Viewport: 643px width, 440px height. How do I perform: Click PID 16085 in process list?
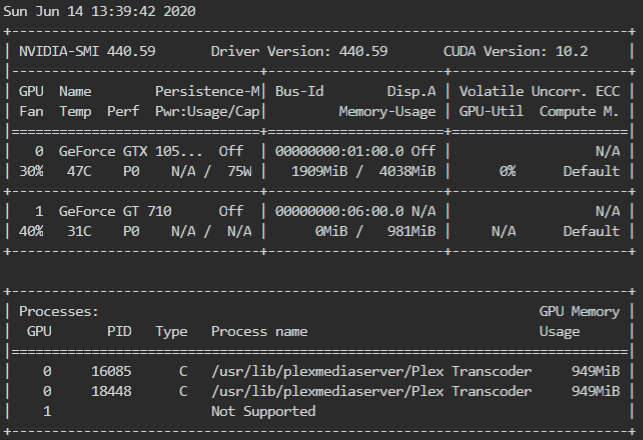tap(112, 372)
